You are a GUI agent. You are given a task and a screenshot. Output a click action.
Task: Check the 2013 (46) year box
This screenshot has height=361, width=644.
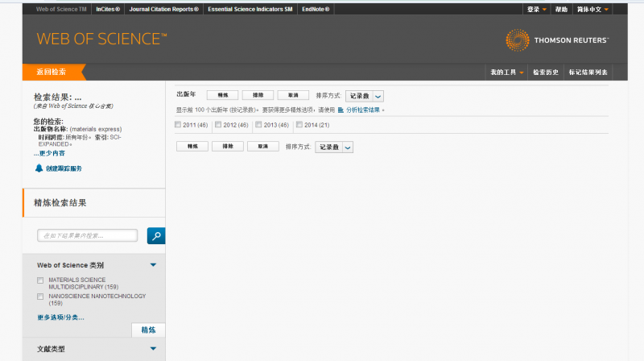coord(258,125)
